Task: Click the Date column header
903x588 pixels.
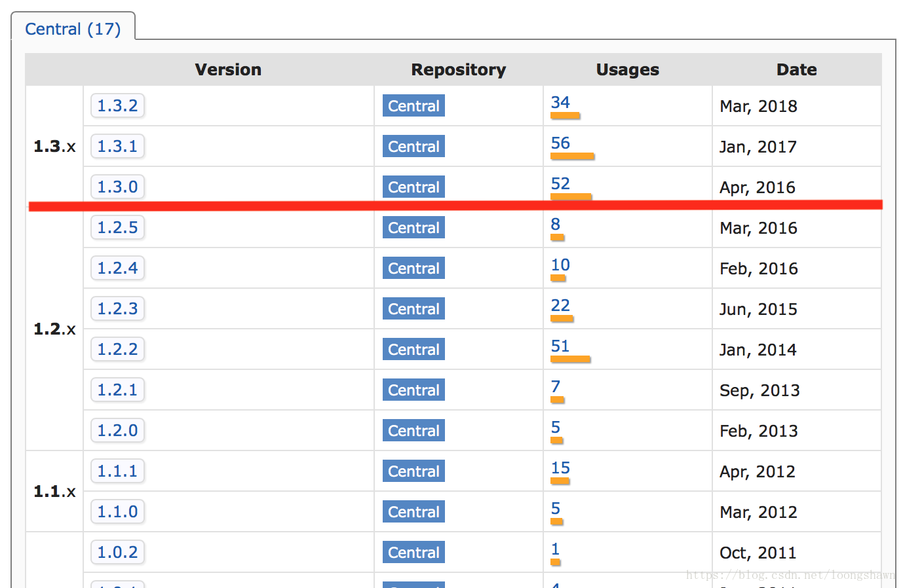Action: click(x=797, y=69)
